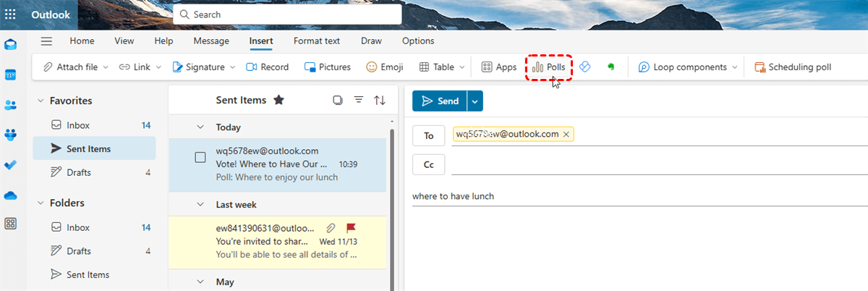Viewport: 868px width, 291px height.
Task: Open OneDrive cloud icon
Action: 11,195
